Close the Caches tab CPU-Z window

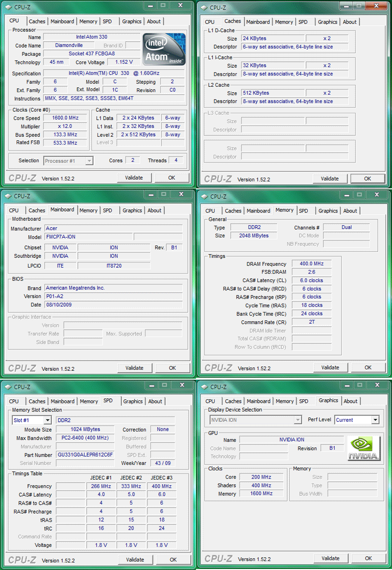point(376,5)
